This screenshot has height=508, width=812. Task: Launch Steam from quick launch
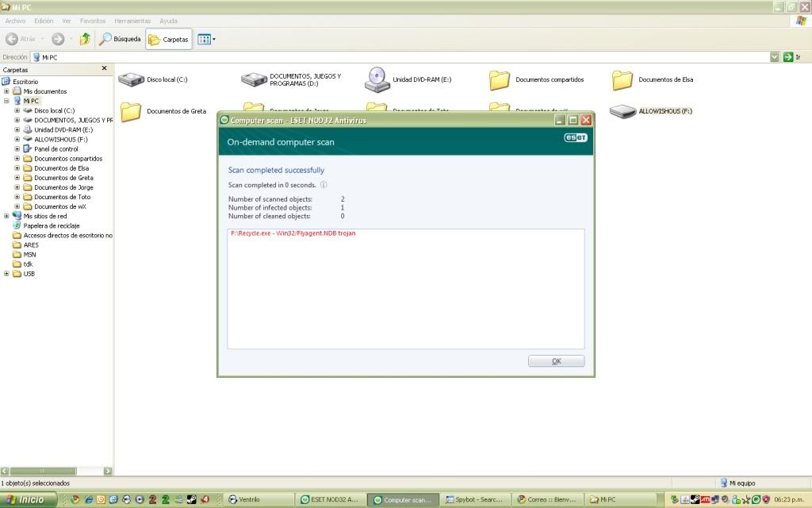(192, 500)
